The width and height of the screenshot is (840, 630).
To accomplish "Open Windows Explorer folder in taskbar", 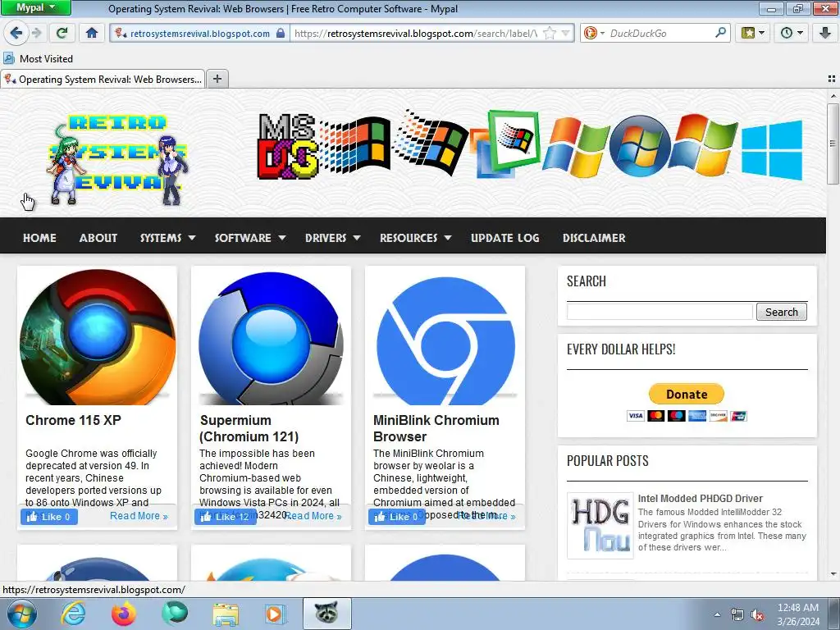I will 226,614.
